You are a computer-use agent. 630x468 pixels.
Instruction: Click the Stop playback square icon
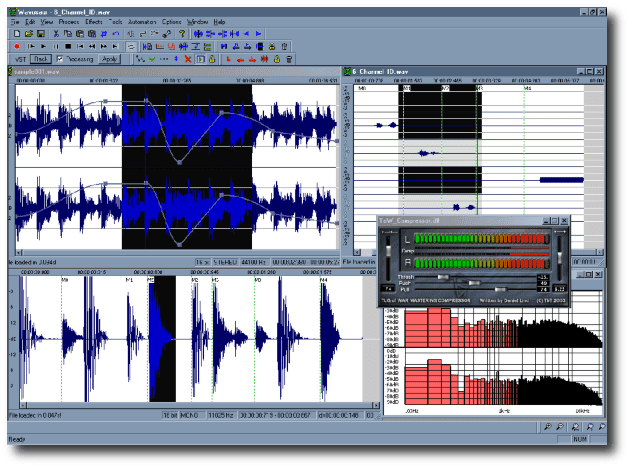pos(67,46)
